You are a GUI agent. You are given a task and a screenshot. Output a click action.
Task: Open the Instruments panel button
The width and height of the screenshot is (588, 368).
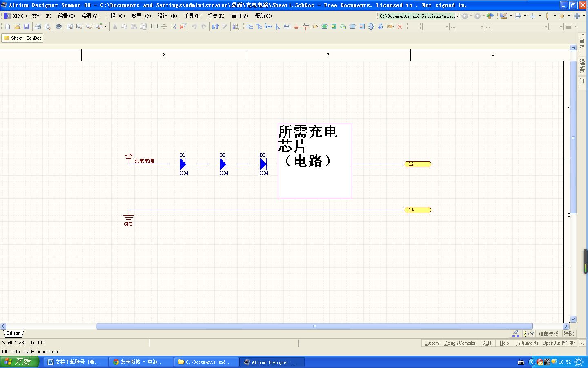click(x=527, y=343)
